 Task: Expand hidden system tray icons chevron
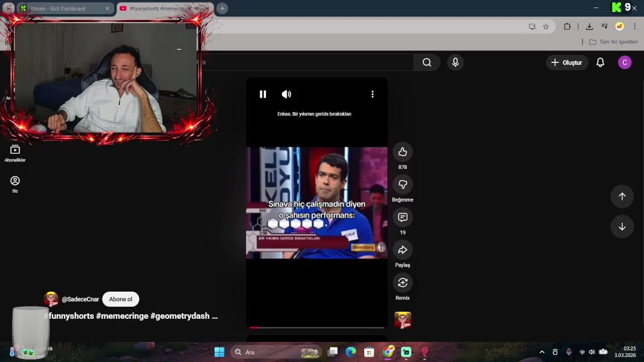coord(542,352)
